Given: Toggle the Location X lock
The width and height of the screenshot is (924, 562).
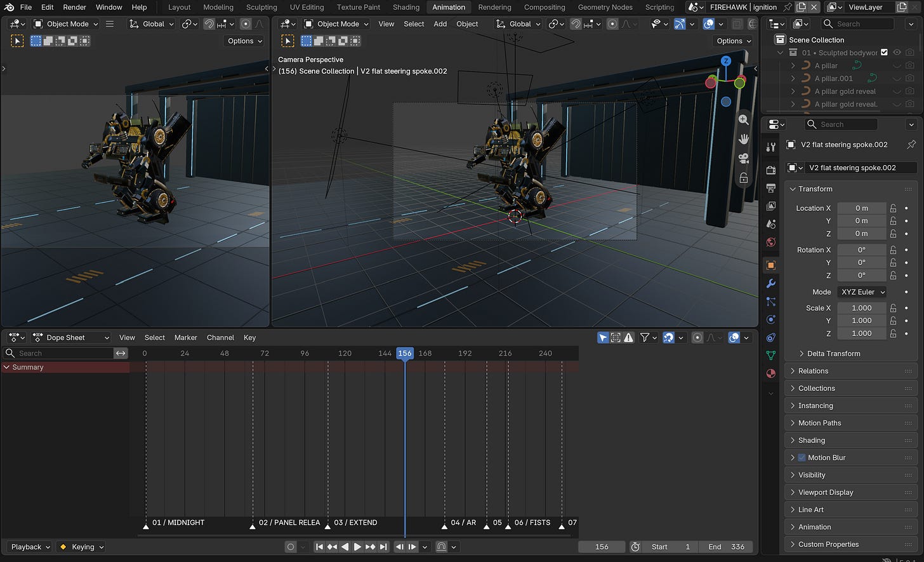Looking at the screenshot, I should pyautogui.click(x=893, y=208).
